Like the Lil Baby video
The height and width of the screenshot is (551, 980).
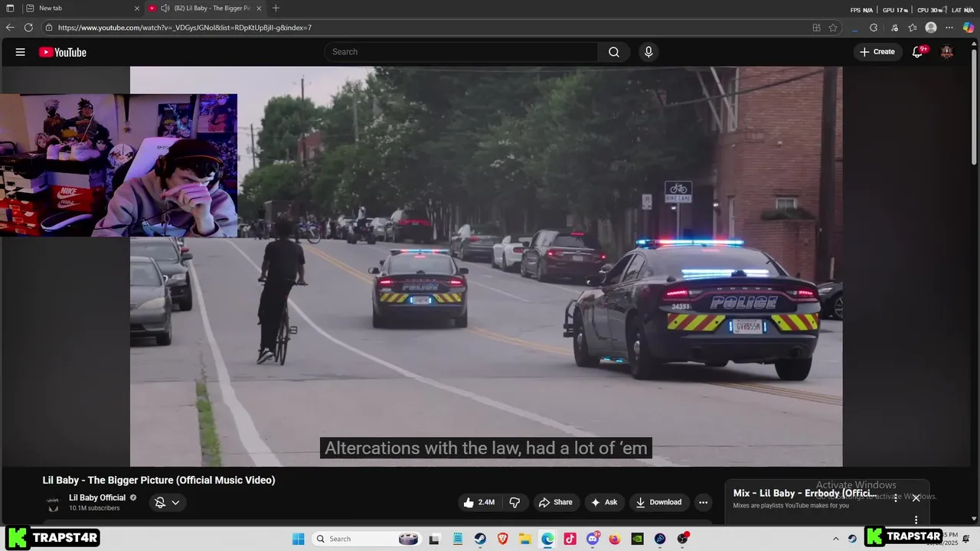479,502
